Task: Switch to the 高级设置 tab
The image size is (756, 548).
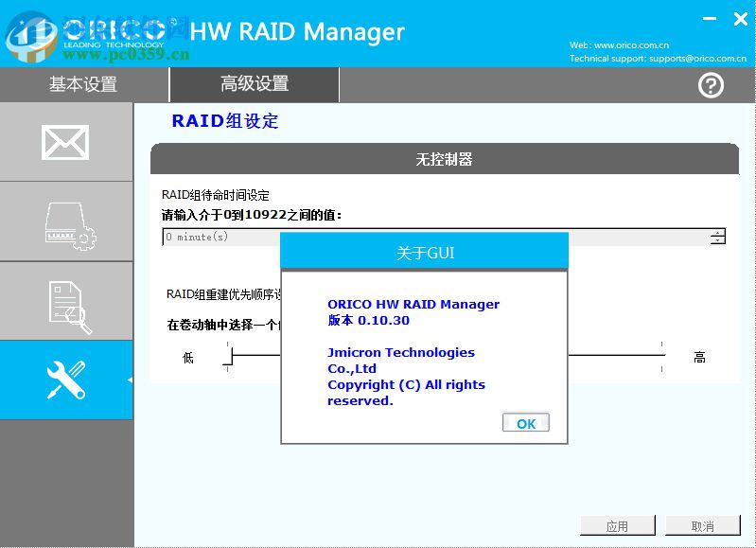Action: tap(255, 84)
